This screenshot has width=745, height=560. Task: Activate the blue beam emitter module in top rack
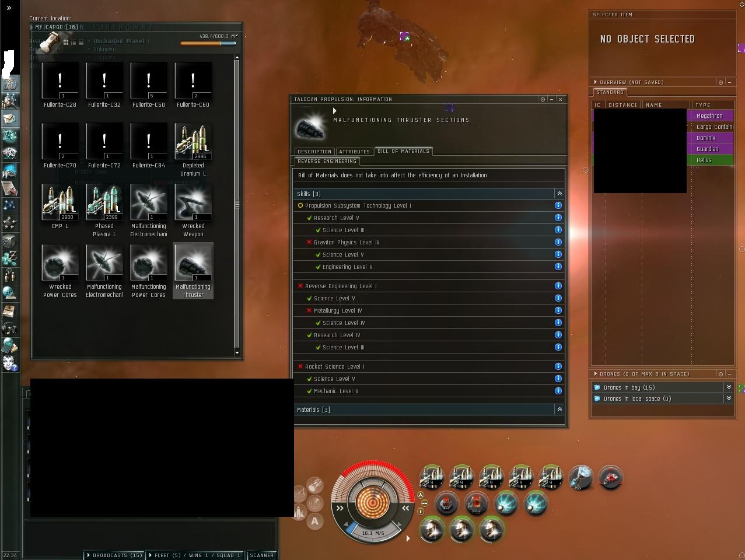(581, 477)
